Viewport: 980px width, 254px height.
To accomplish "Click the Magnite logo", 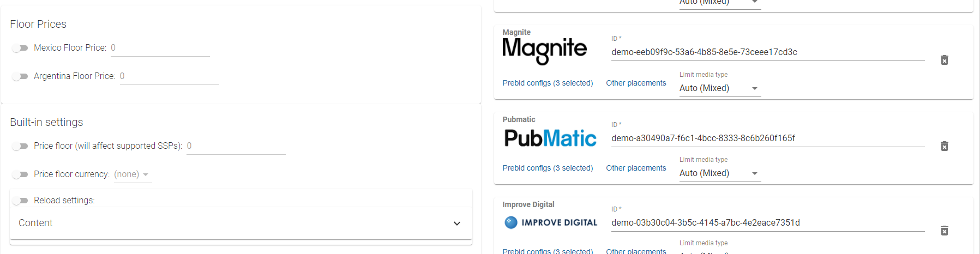I will point(544,51).
